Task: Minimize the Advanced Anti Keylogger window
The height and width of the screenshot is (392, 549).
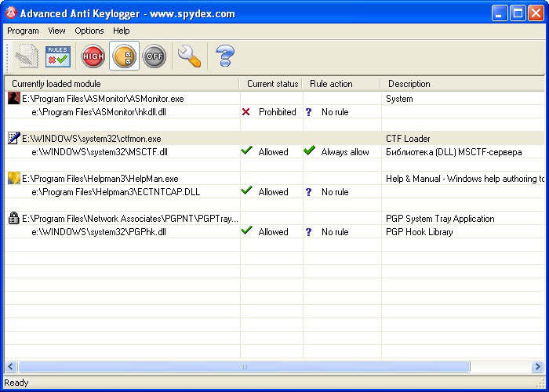Action: click(500, 13)
